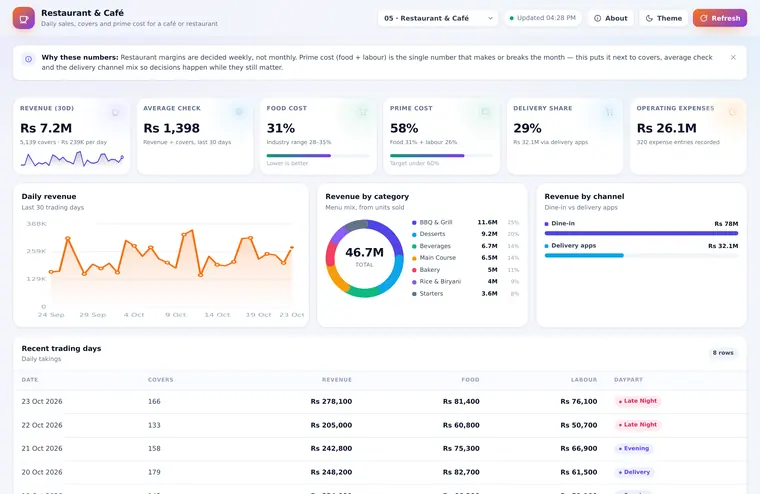Click the Late Night tag on 23 Oct row
760x494 pixels.
tap(637, 401)
